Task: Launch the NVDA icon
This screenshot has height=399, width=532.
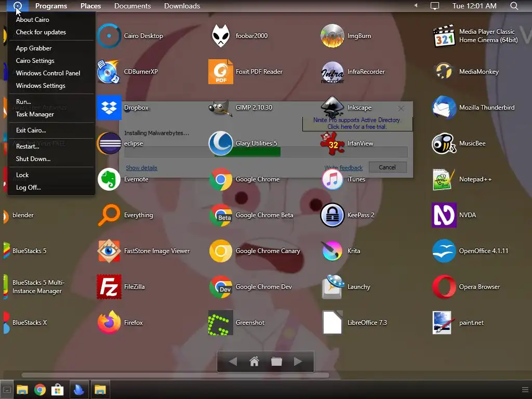Action: coord(444,215)
